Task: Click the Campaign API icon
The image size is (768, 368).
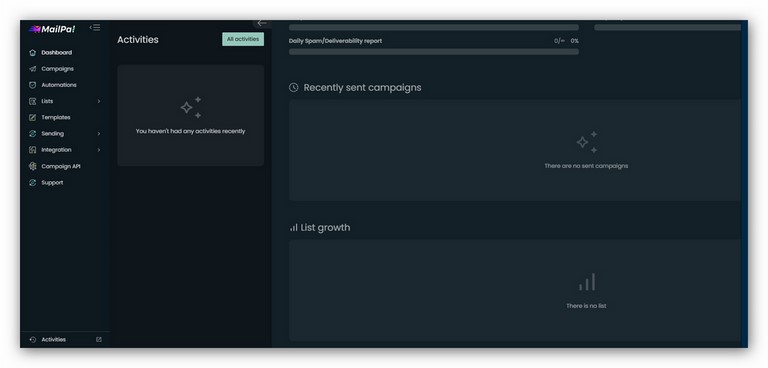Action: (33, 167)
